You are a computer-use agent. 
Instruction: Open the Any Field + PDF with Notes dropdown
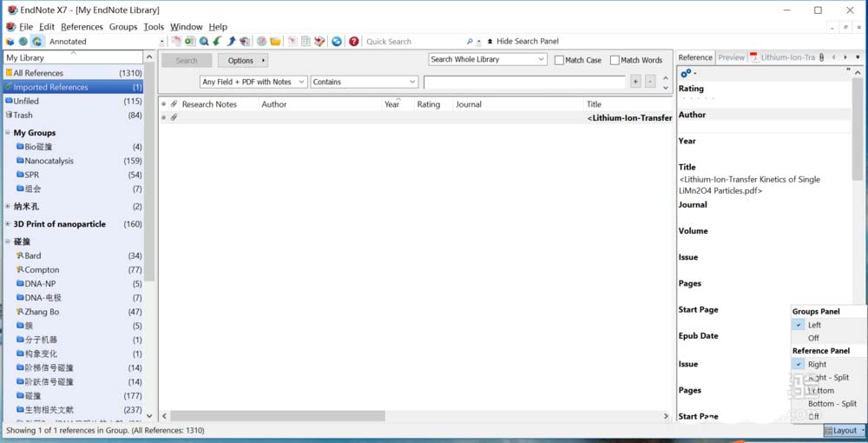253,82
